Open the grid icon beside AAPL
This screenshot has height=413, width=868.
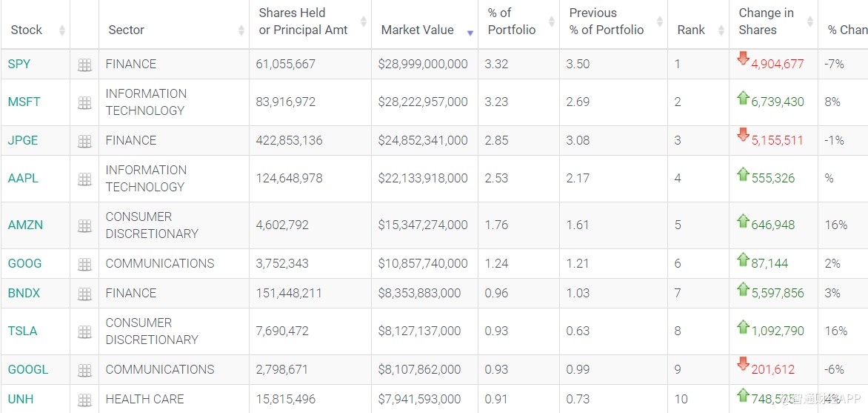(x=85, y=179)
